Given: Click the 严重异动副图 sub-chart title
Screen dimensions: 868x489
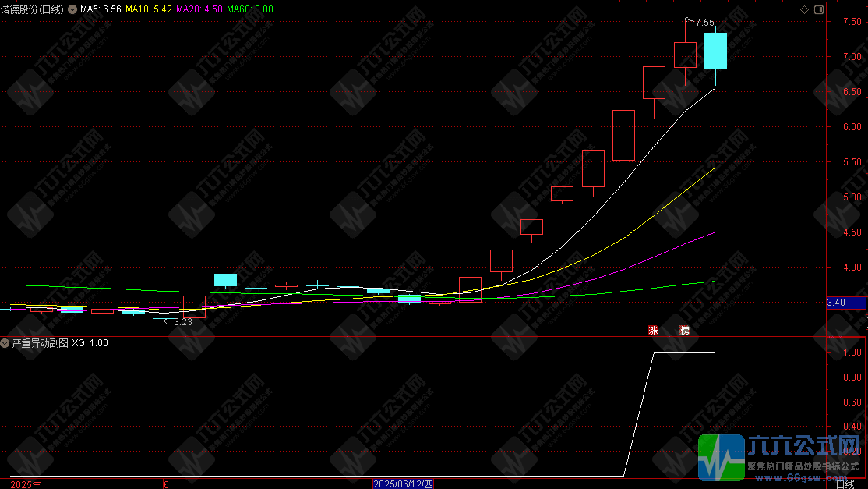Looking at the screenshot, I should click(40, 343).
